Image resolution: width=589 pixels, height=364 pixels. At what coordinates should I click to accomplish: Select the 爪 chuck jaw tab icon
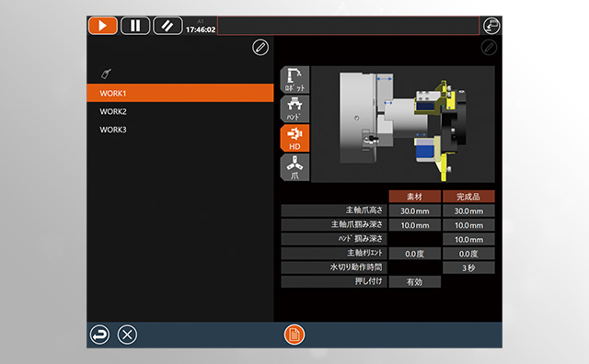coord(294,167)
